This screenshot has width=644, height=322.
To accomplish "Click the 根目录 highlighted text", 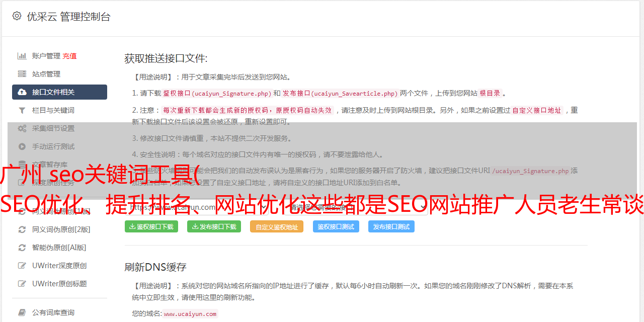I will pyautogui.click(x=490, y=93).
